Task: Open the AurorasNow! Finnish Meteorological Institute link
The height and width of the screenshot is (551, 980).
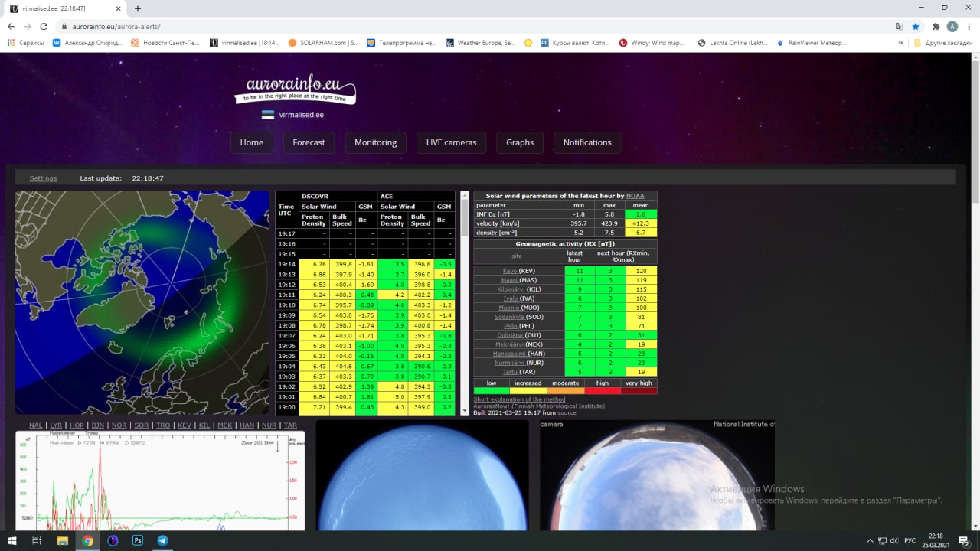Action: tap(539, 406)
